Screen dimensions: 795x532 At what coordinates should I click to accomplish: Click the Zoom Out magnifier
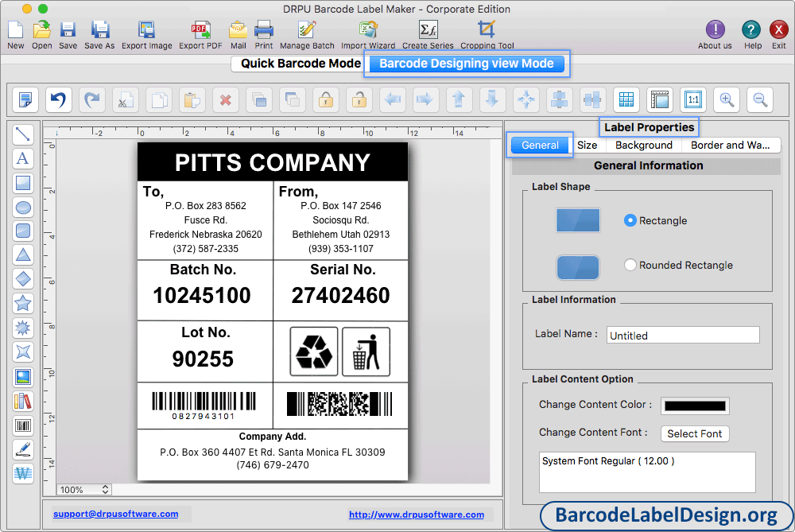(760, 99)
